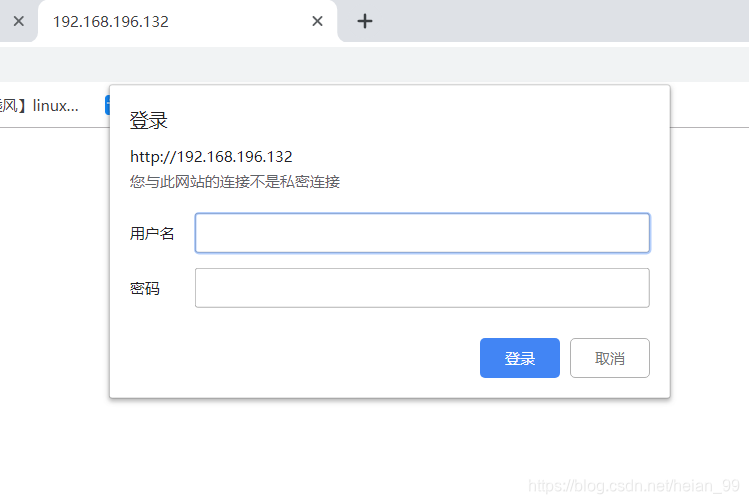This screenshot has height=504, width=749.
Task: Close the 192.168.196.132 tab
Action: (x=317, y=21)
